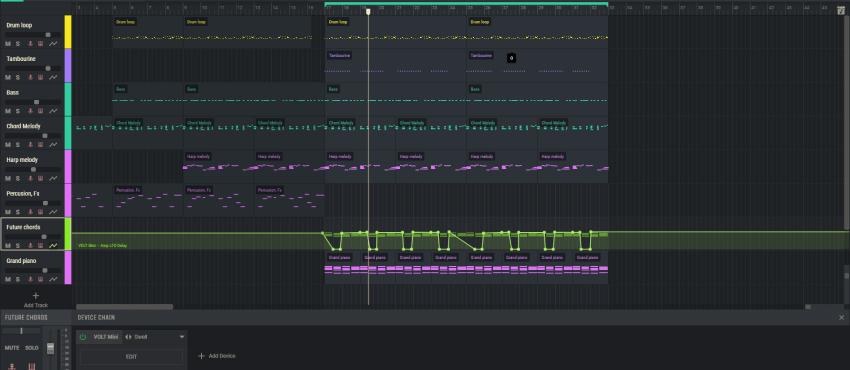Click the yellow Drum loop track color

(x=68, y=32)
